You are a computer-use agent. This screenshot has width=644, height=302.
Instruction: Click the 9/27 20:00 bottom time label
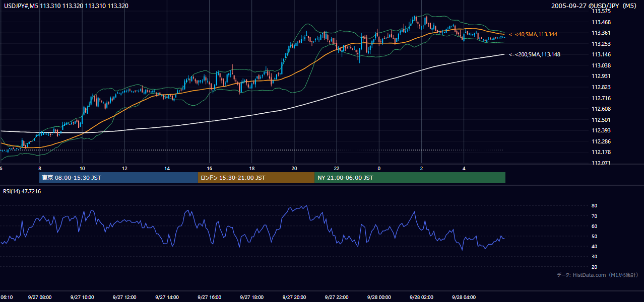tap(294, 297)
